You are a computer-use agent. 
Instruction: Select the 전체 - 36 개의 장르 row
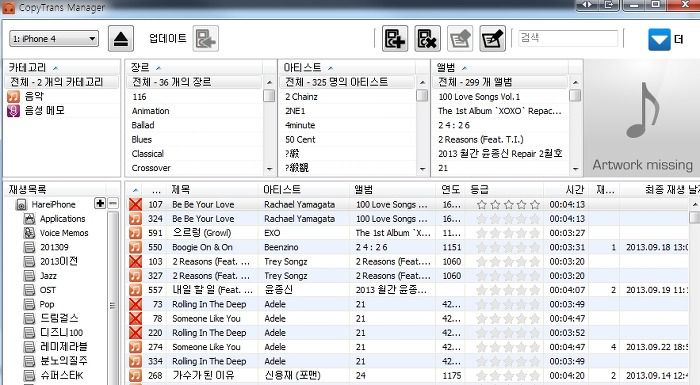pos(195,82)
